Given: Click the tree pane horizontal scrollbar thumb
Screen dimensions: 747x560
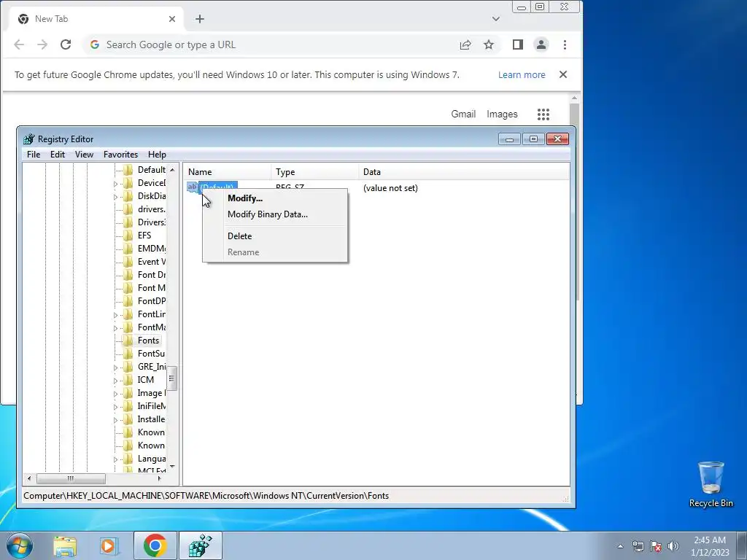Looking at the screenshot, I should [x=71, y=478].
